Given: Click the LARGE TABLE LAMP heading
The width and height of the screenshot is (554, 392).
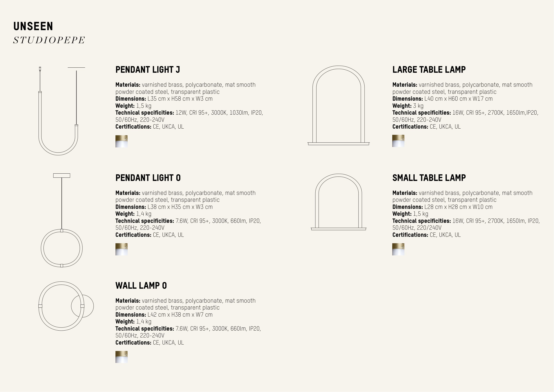Looking at the screenshot, I should [x=429, y=70].
